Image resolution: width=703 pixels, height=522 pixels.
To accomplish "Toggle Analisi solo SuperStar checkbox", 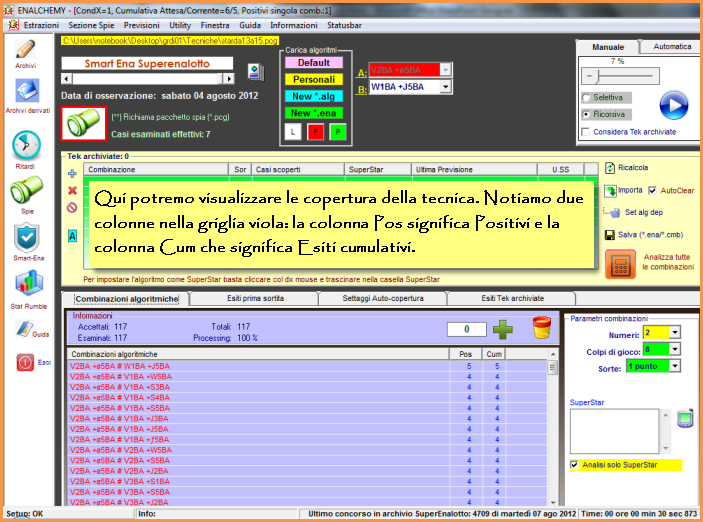I will pyautogui.click(x=574, y=465).
